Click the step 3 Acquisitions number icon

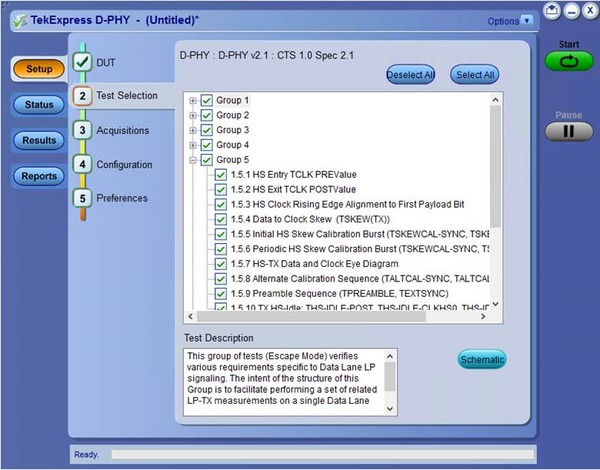point(82,130)
